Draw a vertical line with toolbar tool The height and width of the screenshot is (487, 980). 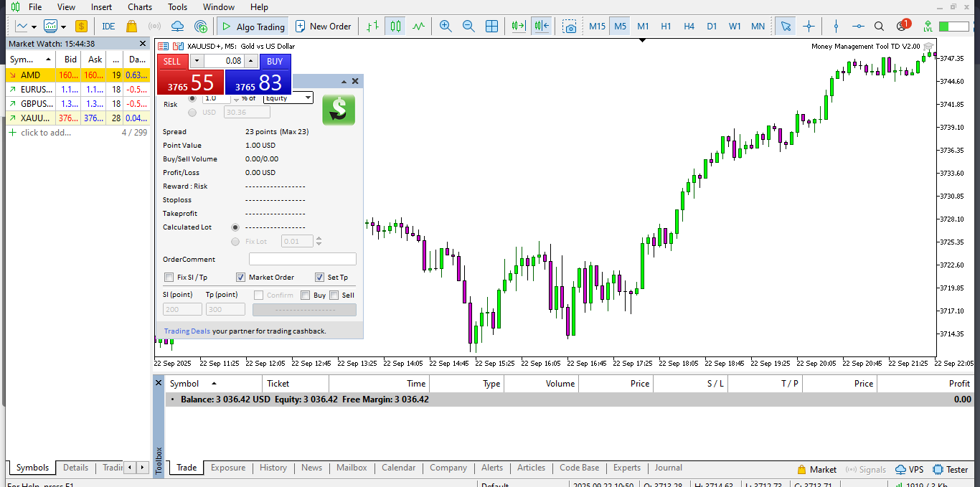click(x=836, y=27)
